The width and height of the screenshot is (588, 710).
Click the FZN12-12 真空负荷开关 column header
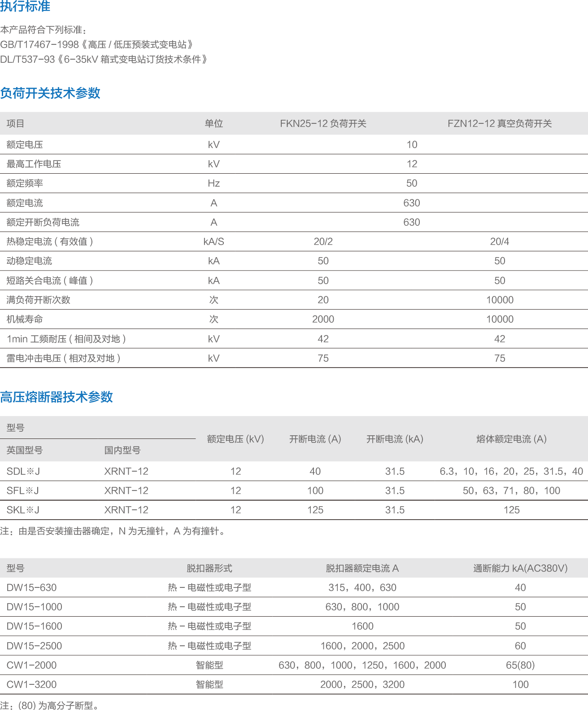tap(500, 123)
